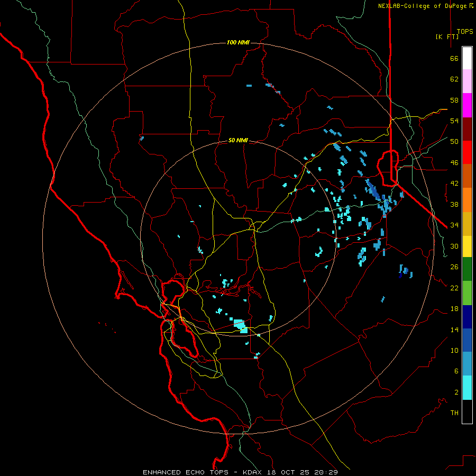Screen dimensions: 476x476
Task: Click the Enhanced Echo Tops KDAX timestamp caption
Action: 240,472
